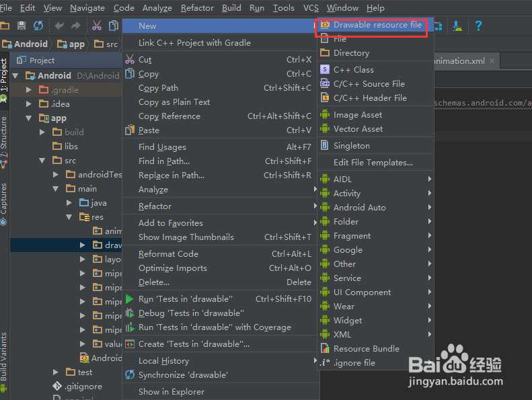Choose C/C++ Header File entry
The height and width of the screenshot is (400, 532).
[375, 98]
